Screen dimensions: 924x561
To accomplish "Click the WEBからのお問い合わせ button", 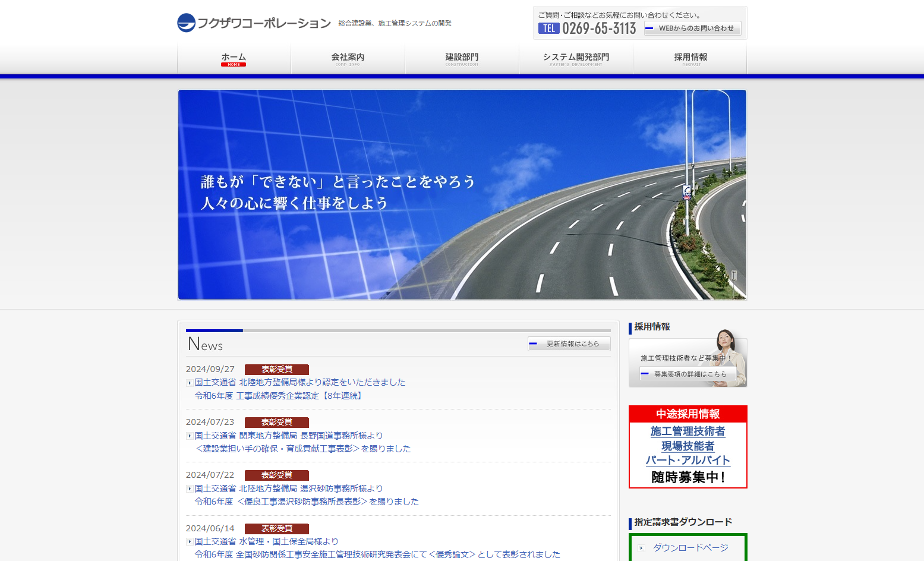I will coord(693,28).
